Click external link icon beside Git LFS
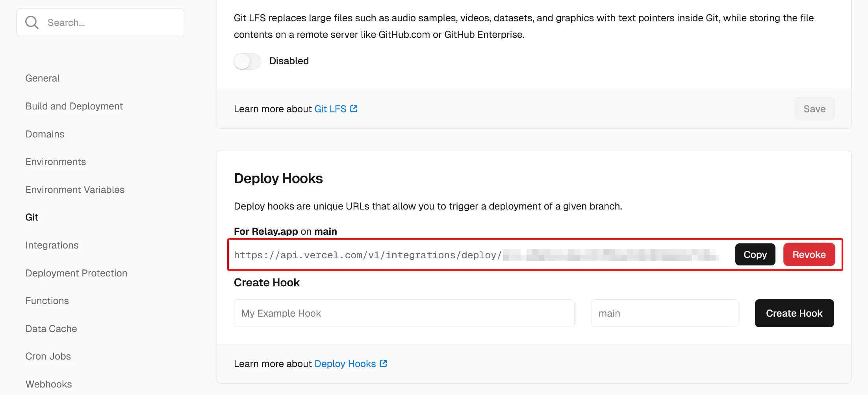The height and width of the screenshot is (395, 868). [x=354, y=109]
